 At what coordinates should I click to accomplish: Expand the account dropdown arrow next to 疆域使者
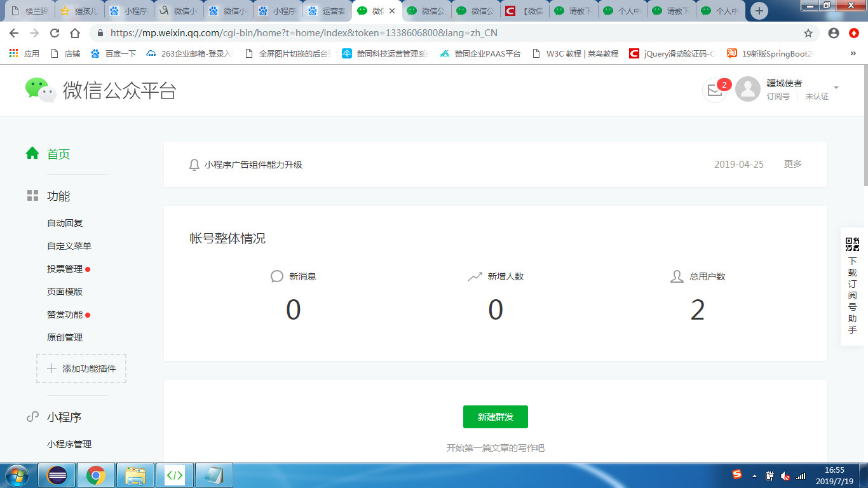pos(836,88)
